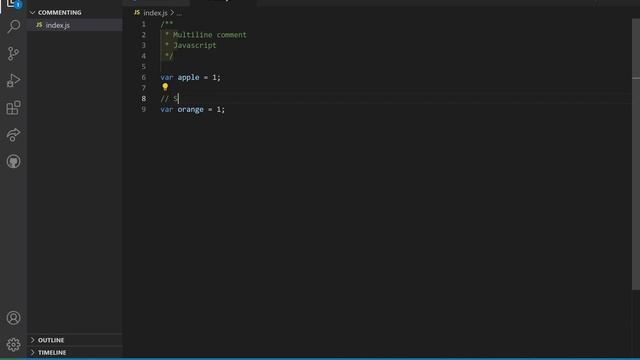Click the 'apple' variable name
640x360 pixels.
188,77
